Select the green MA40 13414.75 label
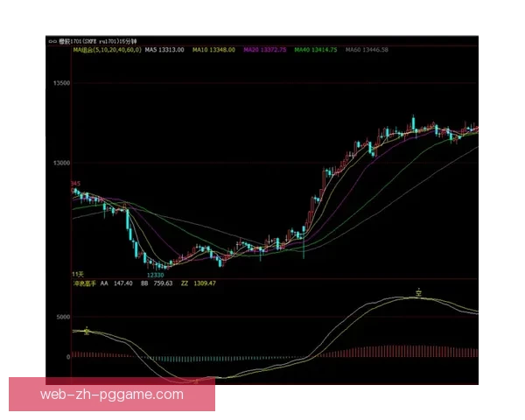The width and height of the screenshot is (525, 420). (317, 50)
